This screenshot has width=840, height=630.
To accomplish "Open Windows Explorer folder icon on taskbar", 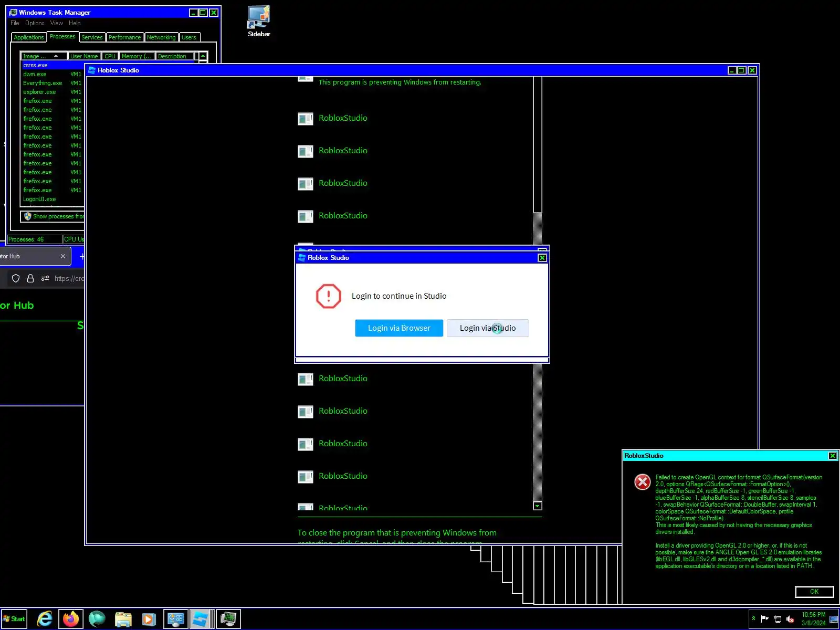I will 123,619.
